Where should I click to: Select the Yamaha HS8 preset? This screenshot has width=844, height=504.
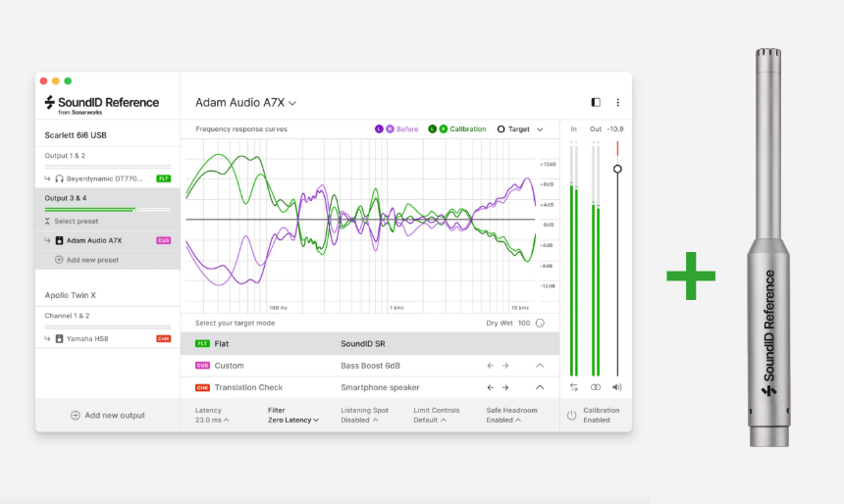click(x=108, y=339)
